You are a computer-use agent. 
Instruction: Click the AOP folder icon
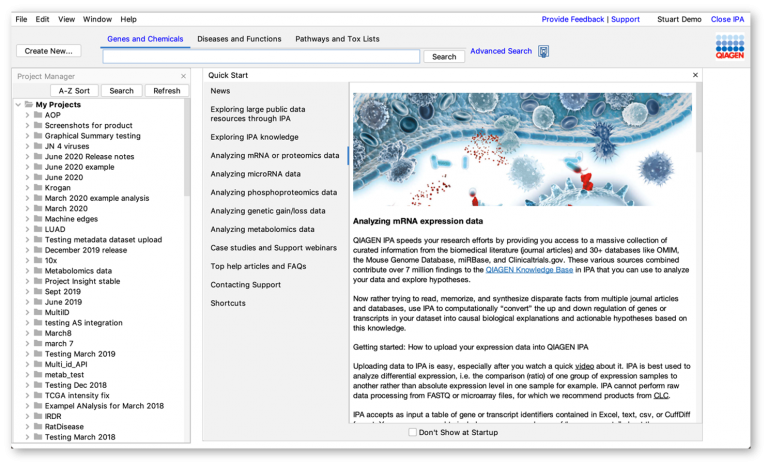coord(38,115)
